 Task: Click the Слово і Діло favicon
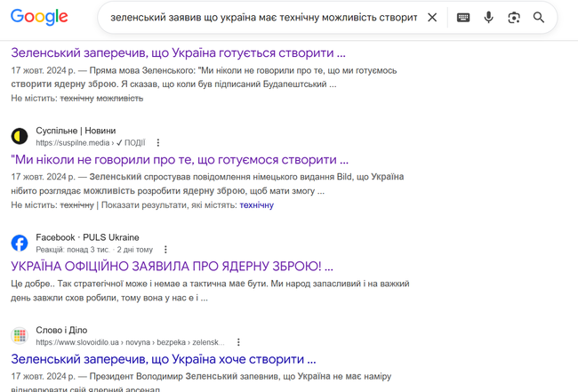(20, 336)
